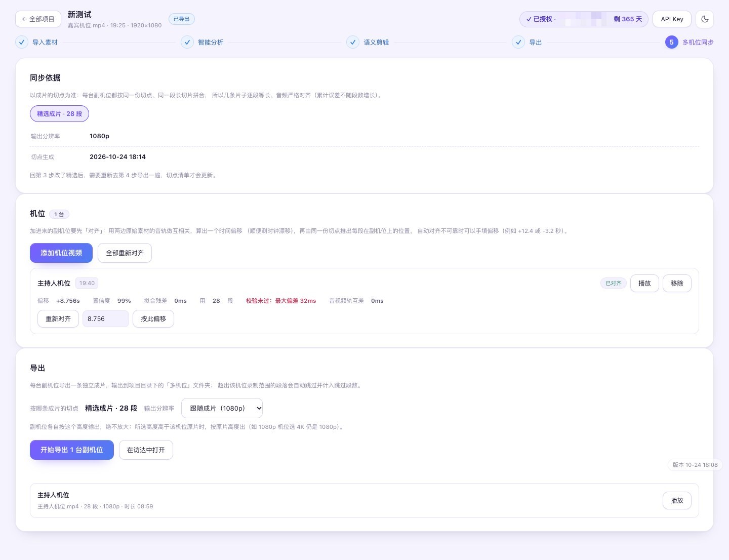
Task: Click the 导入素材 step checkmark icon
Action: [x=22, y=43]
